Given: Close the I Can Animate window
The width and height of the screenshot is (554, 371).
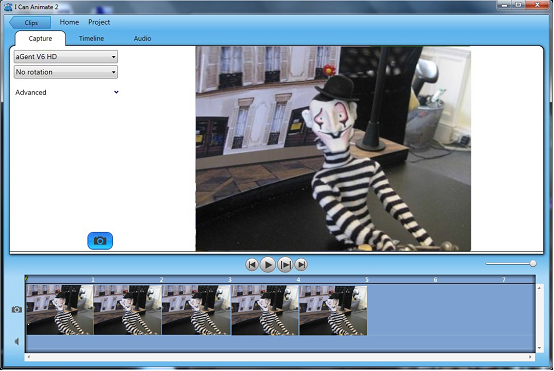Looking at the screenshot, I should [537, 5].
